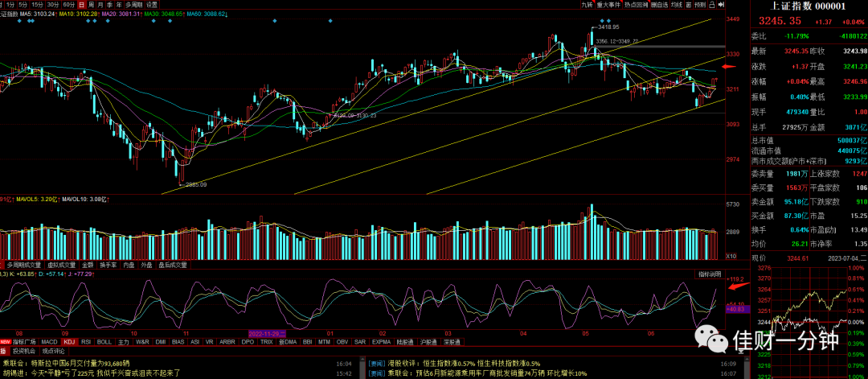Click the 删自选 button

(x=660, y=5)
